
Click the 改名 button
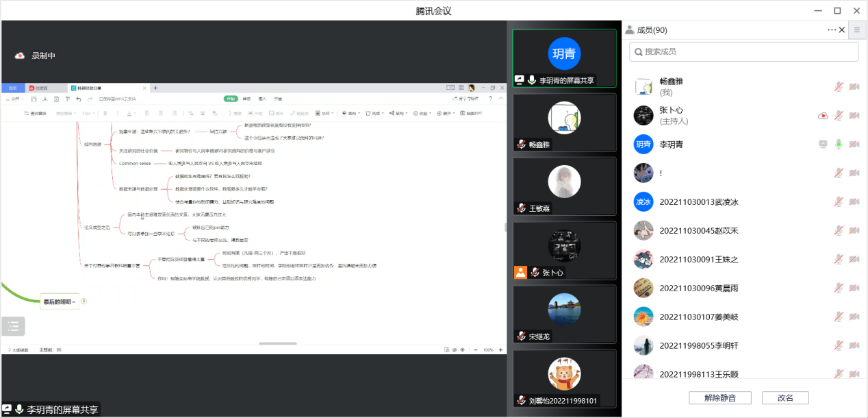click(x=785, y=398)
